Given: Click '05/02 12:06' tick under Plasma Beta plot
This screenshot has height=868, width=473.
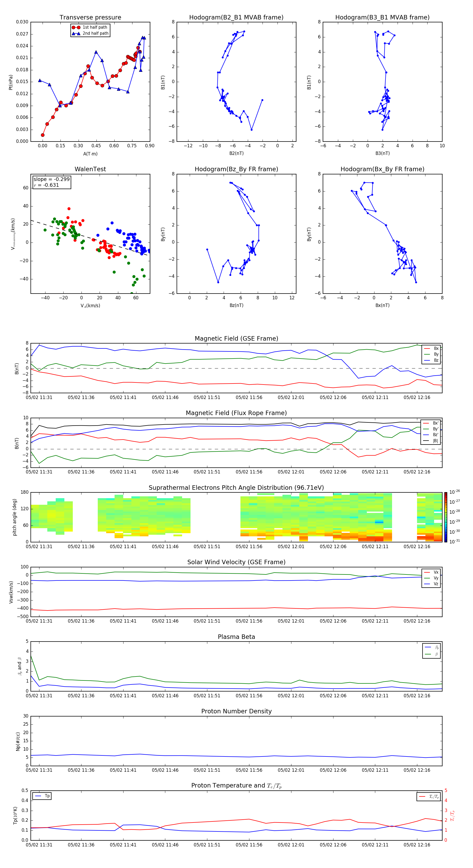Looking at the screenshot, I should pos(333,695).
